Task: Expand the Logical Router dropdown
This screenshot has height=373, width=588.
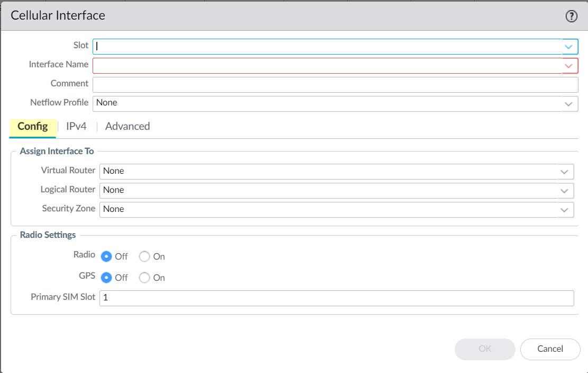Action: (x=564, y=191)
